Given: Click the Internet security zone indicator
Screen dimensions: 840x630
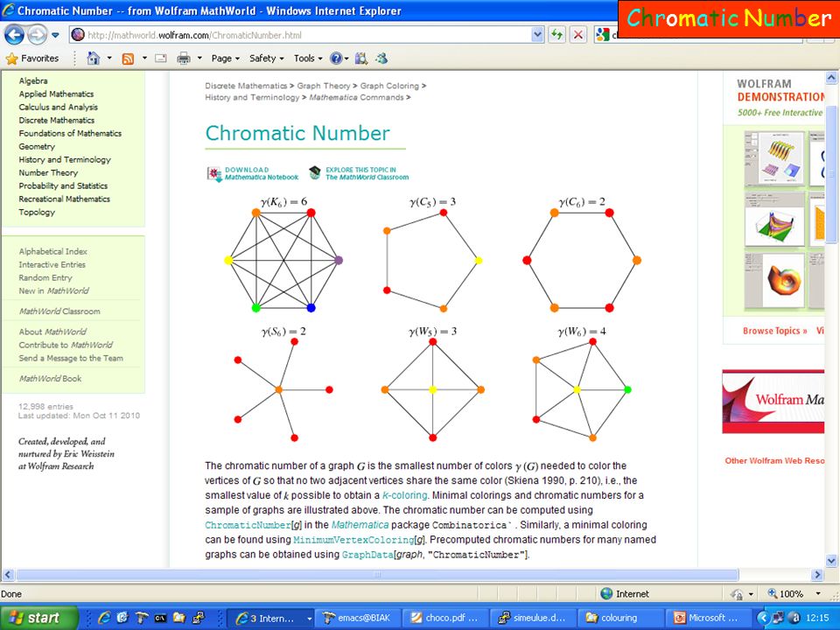Looking at the screenshot, I should (624, 593).
